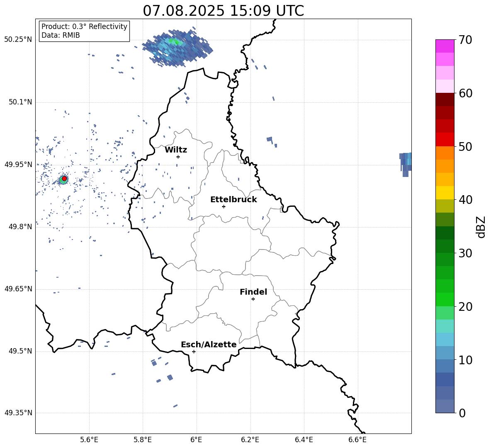Click the Findel station label
Viewport: 491px width, 448px height.
(x=253, y=292)
